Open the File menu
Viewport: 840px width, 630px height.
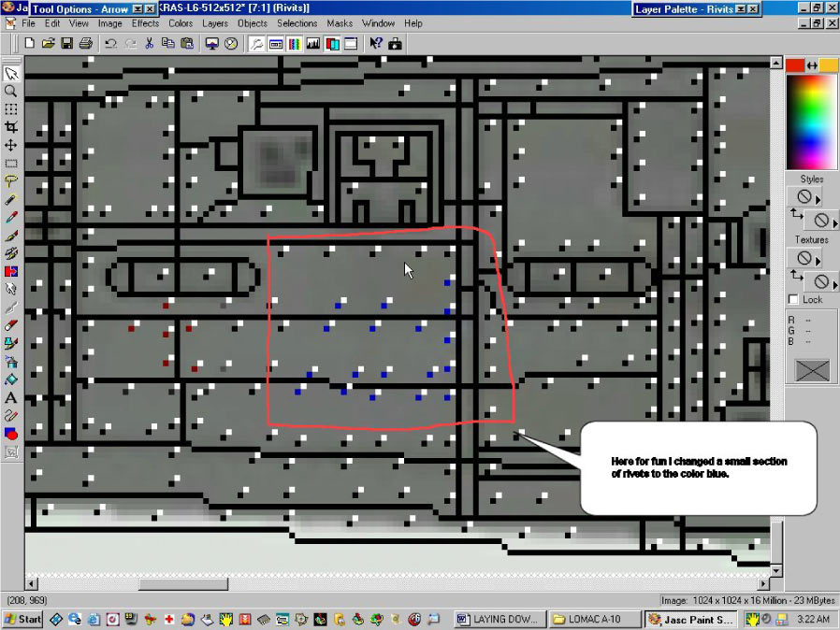(x=28, y=23)
